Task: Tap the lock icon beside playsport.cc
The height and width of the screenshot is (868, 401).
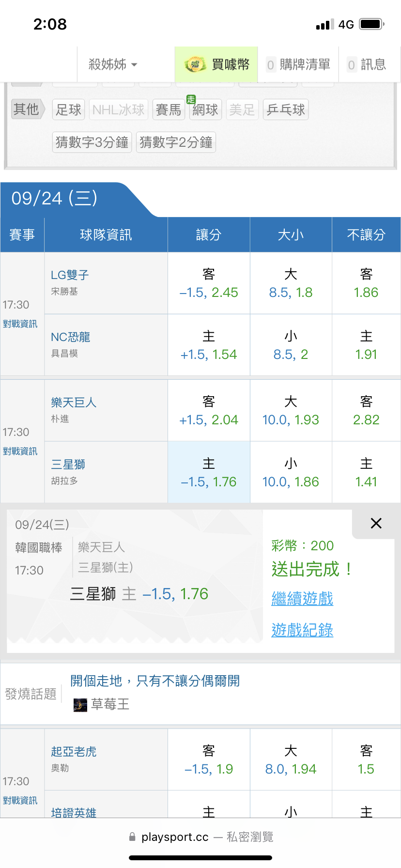Action: [132, 837]
